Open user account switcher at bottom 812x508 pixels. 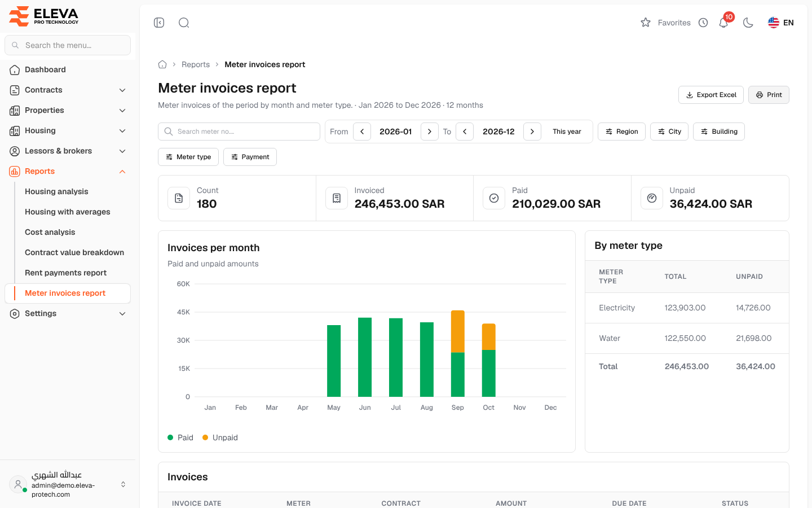(x=68, y=484)
